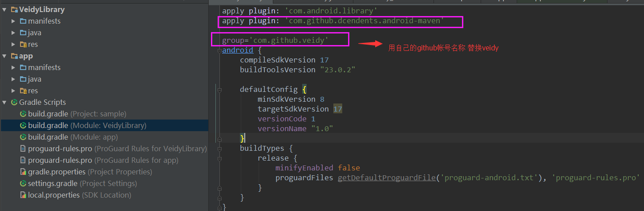
Task: Click 'com.github.dcendents.android-maven' string
Action: pos(364,21)
